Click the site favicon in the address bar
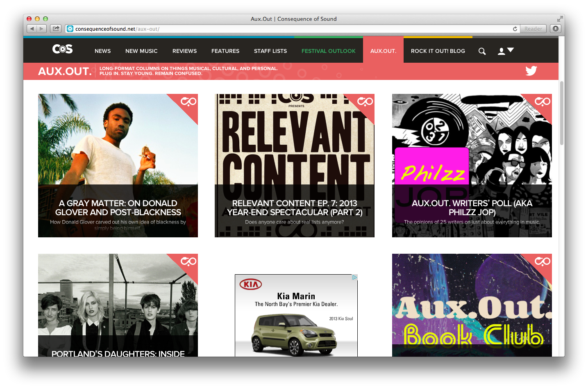 pyautogui.click(x=70, y=29)
